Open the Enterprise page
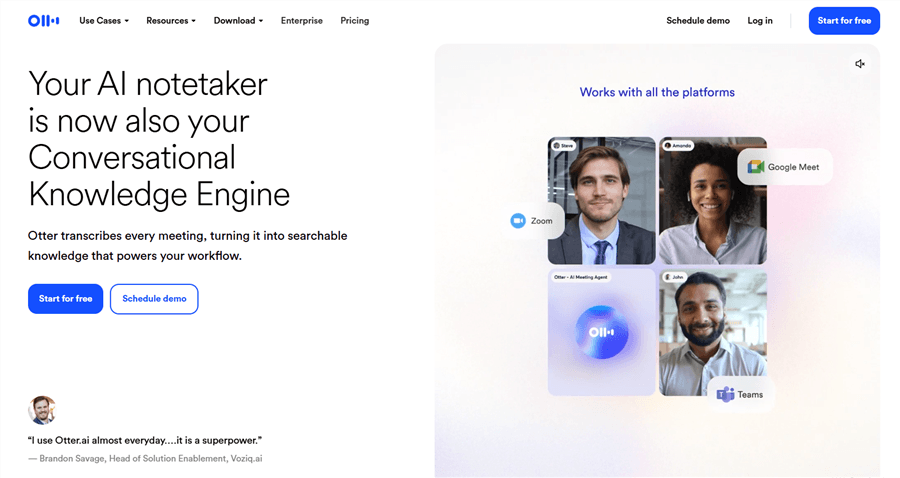 (x=301, y=21)
